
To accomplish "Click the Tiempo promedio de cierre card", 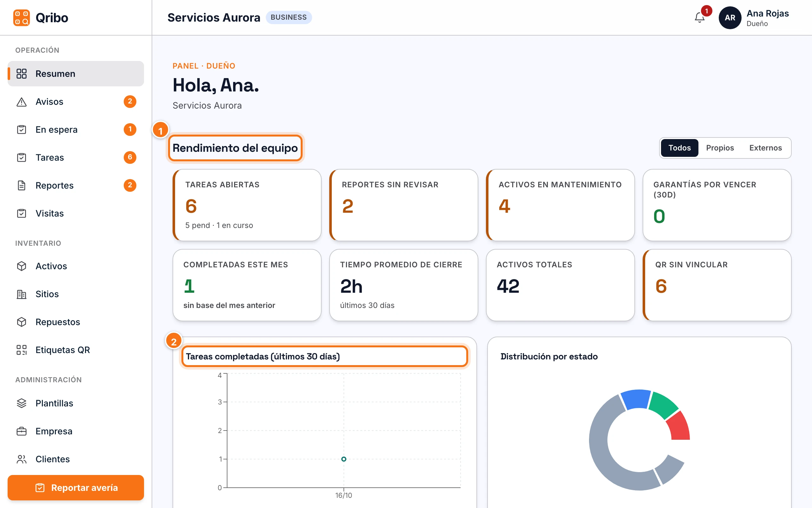I will click(404, 285).
